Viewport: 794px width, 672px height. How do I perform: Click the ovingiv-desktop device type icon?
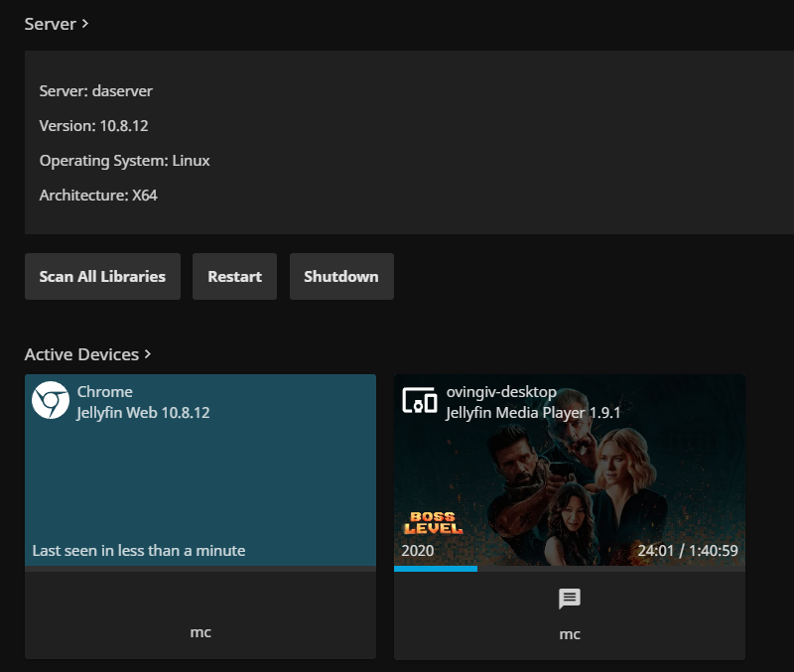pyautogui.click(x=420, y=401)
